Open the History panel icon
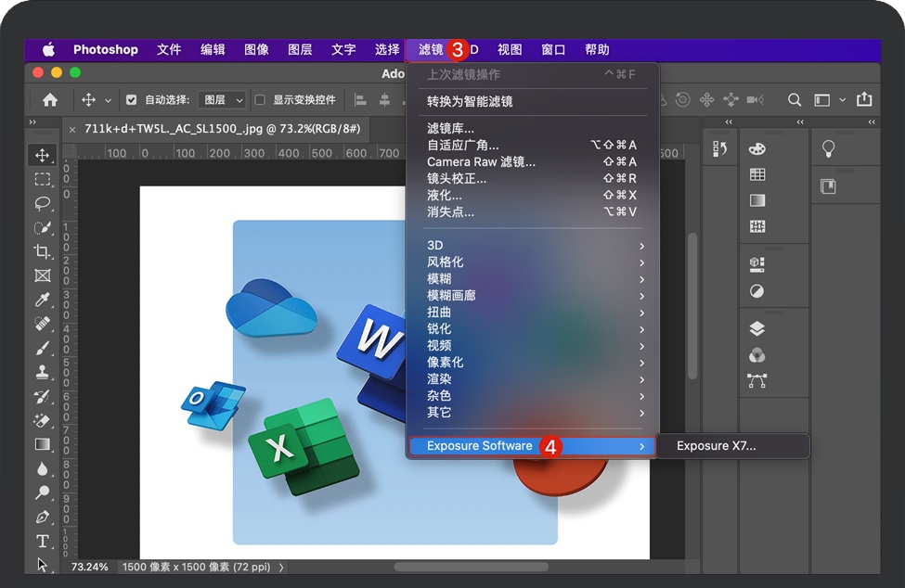905x588 pixels. click(x=719, y=148)
